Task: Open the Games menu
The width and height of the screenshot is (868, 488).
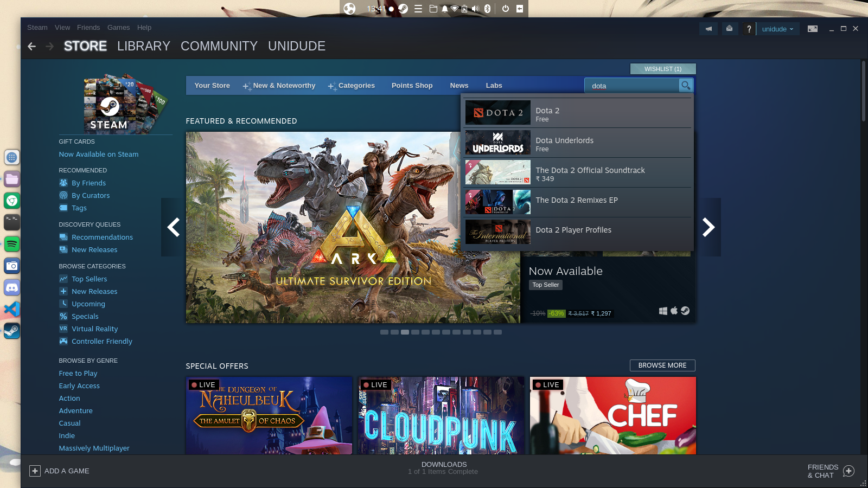Action: (x=118, y=28)
